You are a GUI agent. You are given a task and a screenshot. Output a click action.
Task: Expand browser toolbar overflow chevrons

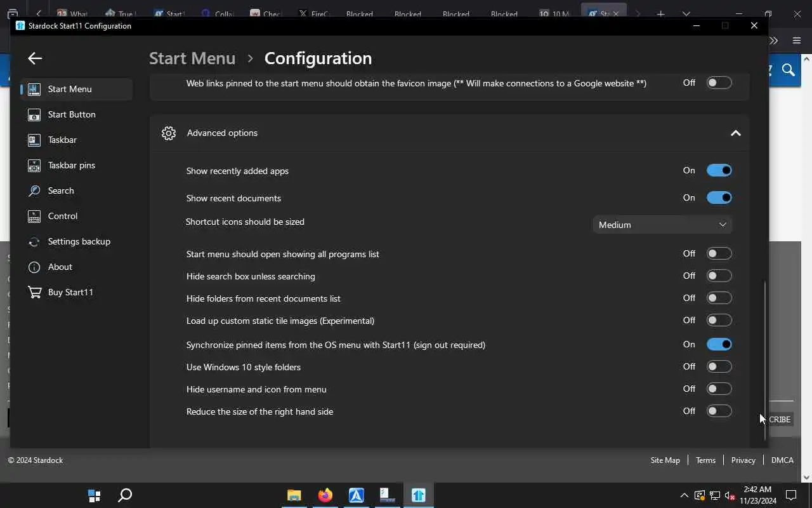773,41
